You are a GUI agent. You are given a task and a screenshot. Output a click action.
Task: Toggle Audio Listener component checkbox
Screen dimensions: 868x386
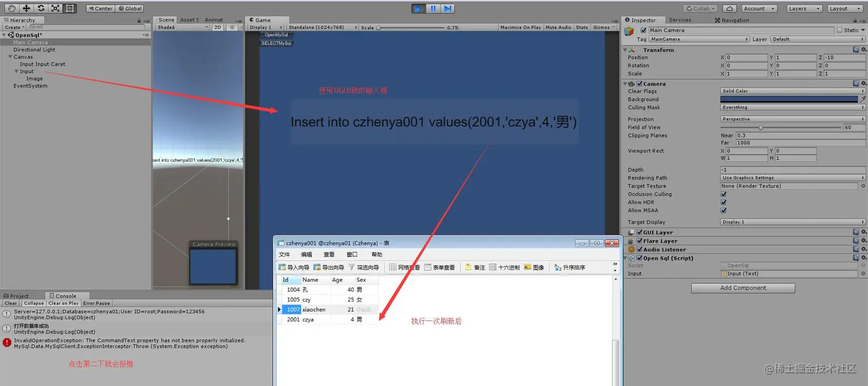click(639, 249)
